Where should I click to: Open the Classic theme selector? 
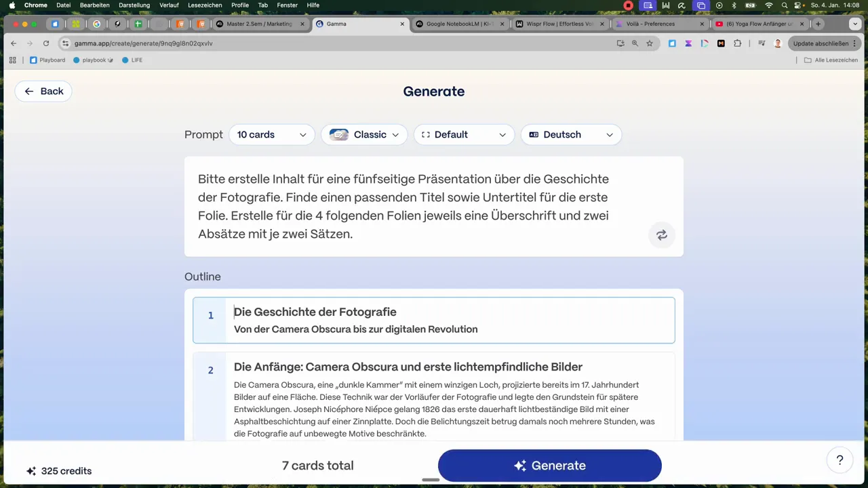pyautogui.click(x=365, y=134)
